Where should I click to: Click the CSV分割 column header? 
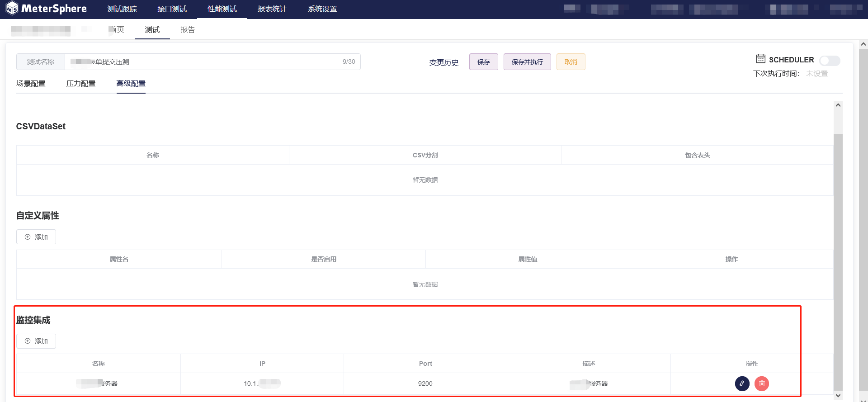425,155
